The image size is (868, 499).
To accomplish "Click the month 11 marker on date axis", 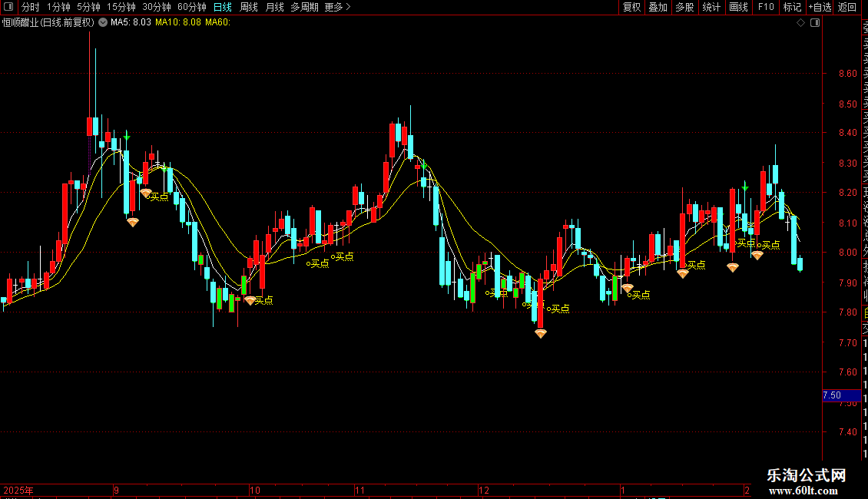I will click(x=359, y=490).
